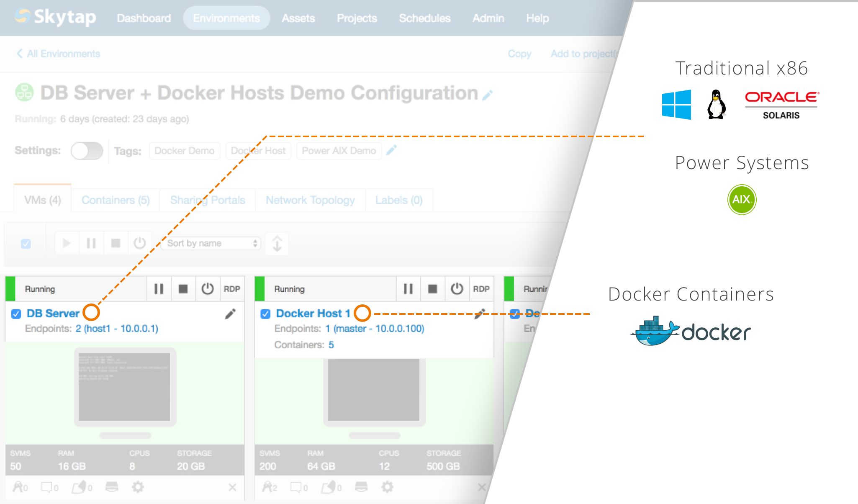Power off the DB Server VM
This screenshot has width=858, height=504.
pos(208,289)
